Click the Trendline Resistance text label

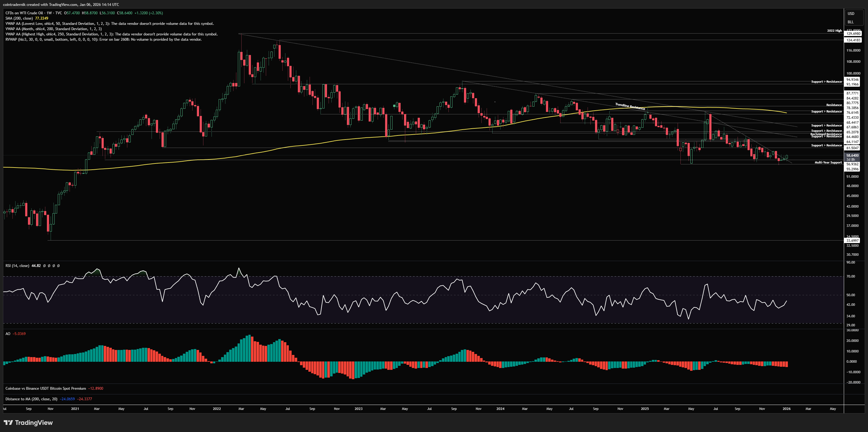[630, 107]
